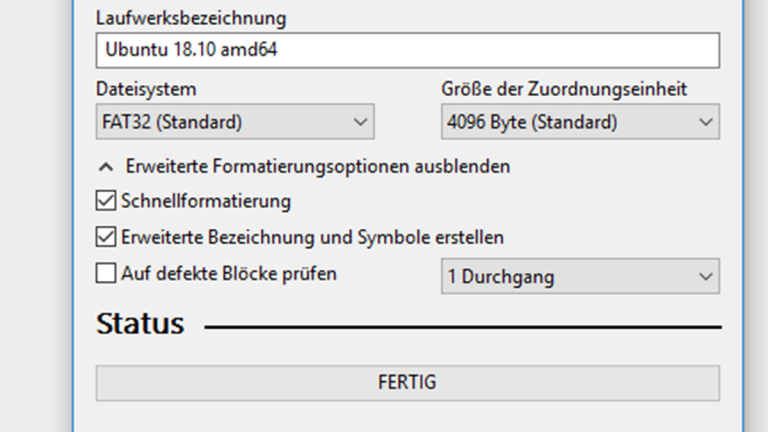Collapse the Erweiterte Formatierungsoptionen ausblenden section
The height and width of the screenshot is (432, 768).
pyautogui.click(x=317, y=167)
